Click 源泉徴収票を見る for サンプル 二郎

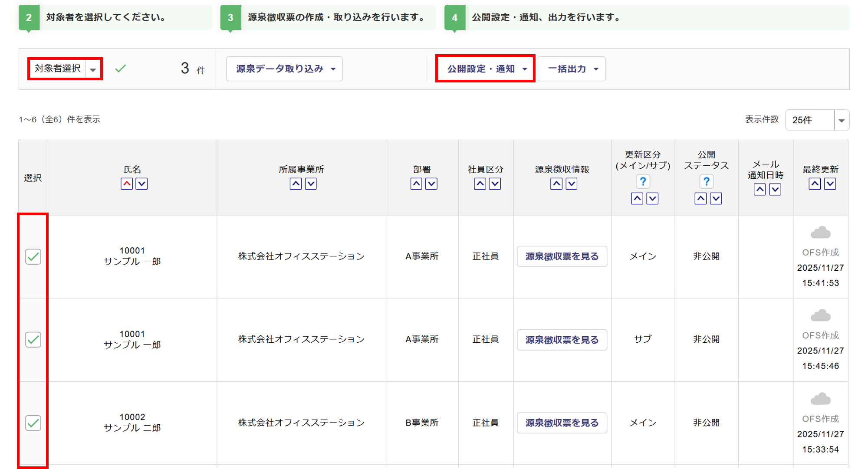[x=562, y=423]
